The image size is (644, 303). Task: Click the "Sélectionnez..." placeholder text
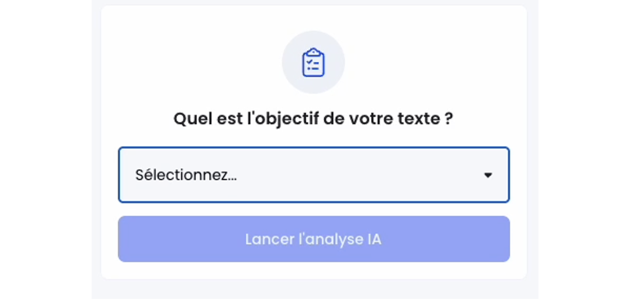186,175
